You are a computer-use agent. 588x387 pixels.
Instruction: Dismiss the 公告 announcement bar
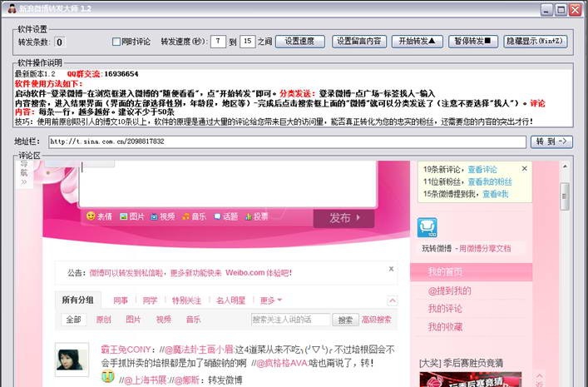pos(391,269)
